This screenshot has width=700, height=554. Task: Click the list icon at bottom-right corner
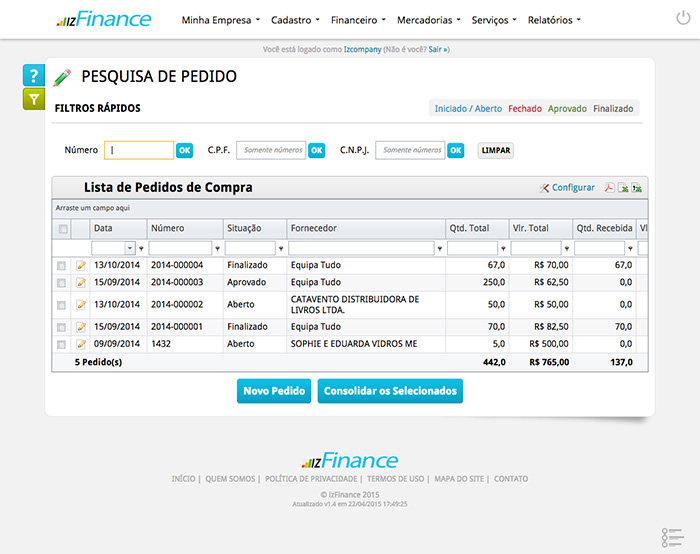pyautogui.click(x=671, y=536)
